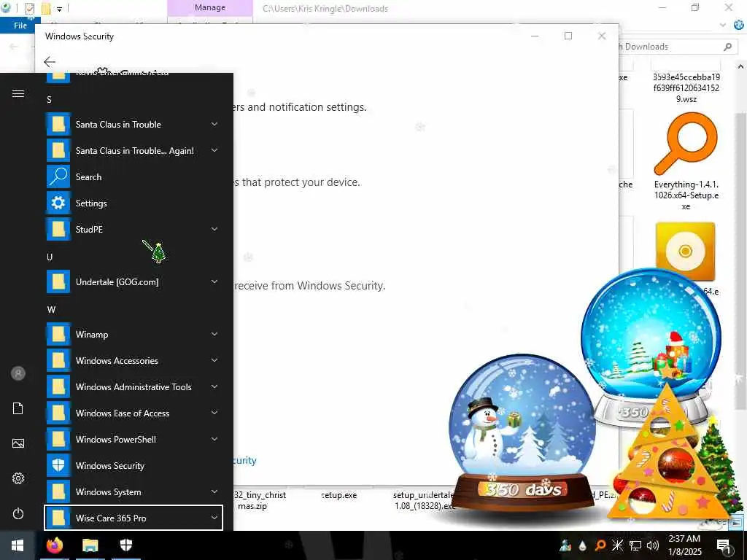Screen dimensions: 747x560
Task: Open Firefox from the taskbar
Action: (x=55, y=545)
